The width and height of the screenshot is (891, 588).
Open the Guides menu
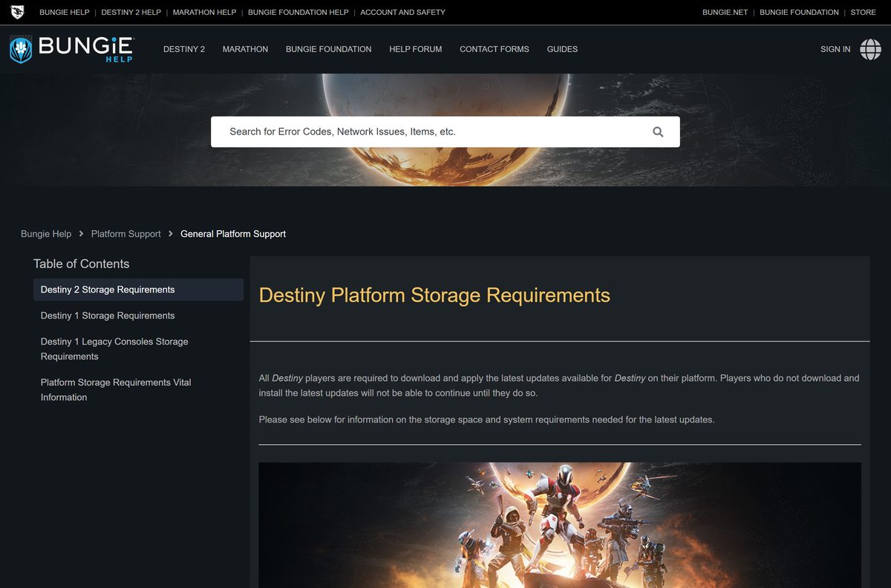point(562,49)
